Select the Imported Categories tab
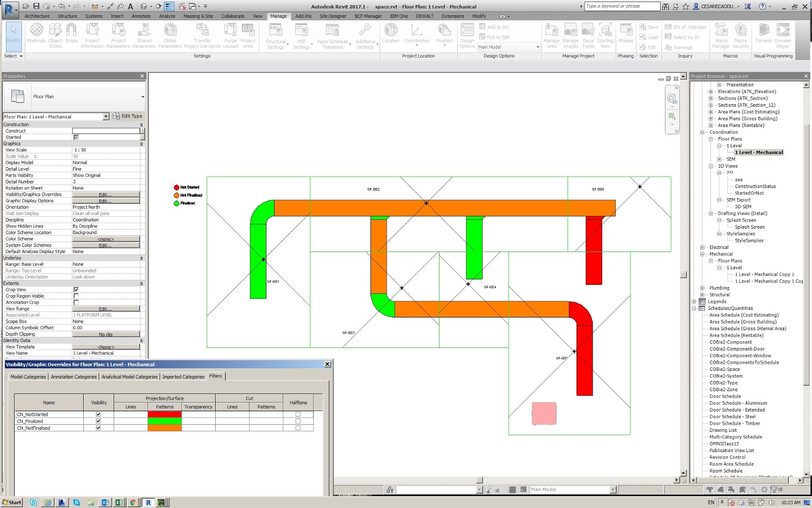The image size is (812, 508). point(183,376)
